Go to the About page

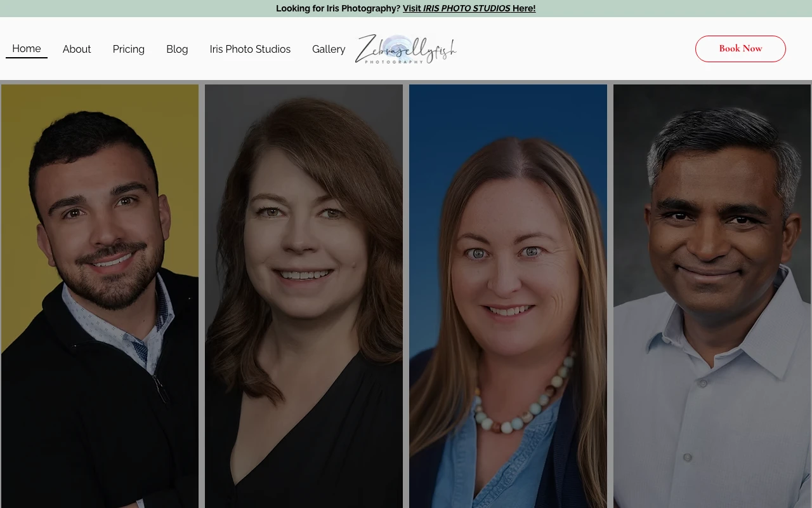pyautogui.click(x=77, y=49)
